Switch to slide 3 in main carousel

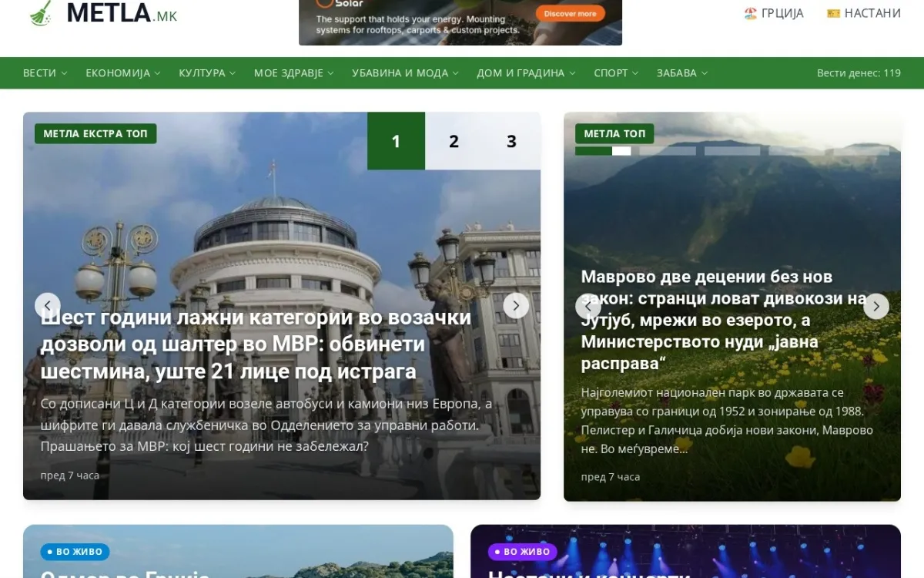click(511, 141)
